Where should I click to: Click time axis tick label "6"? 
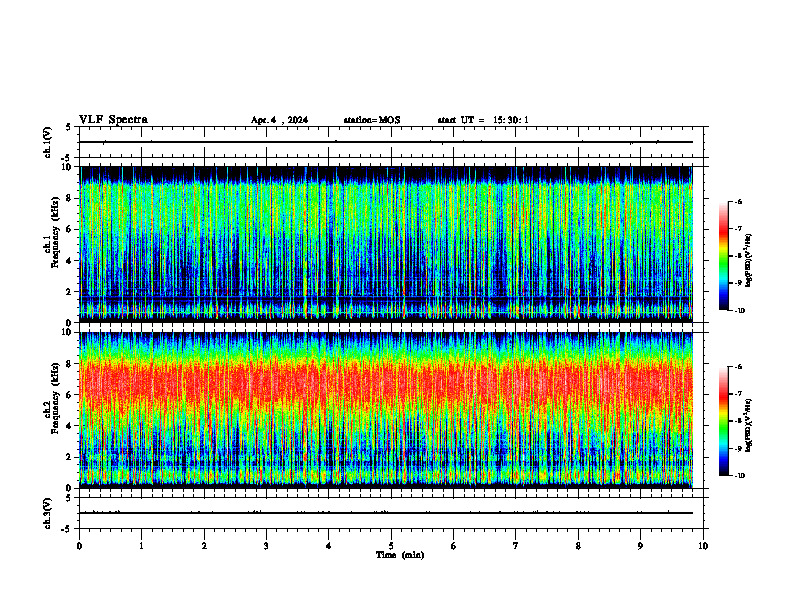tap(454, 546)
